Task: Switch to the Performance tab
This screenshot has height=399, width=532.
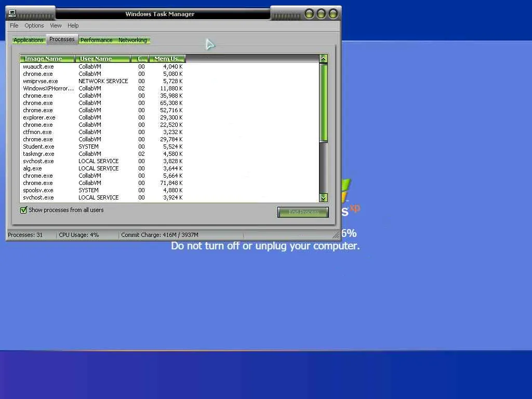Action: (x=96, y=40)
